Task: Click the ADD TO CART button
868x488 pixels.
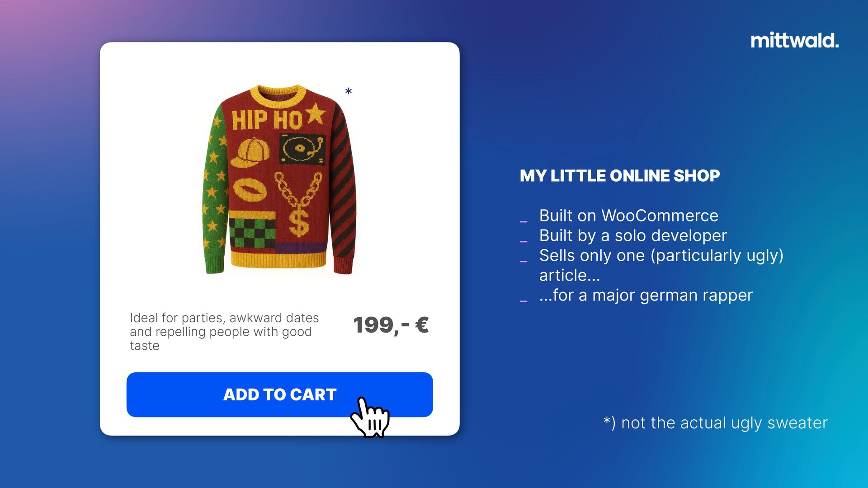Action: click(x=279, y=394)
